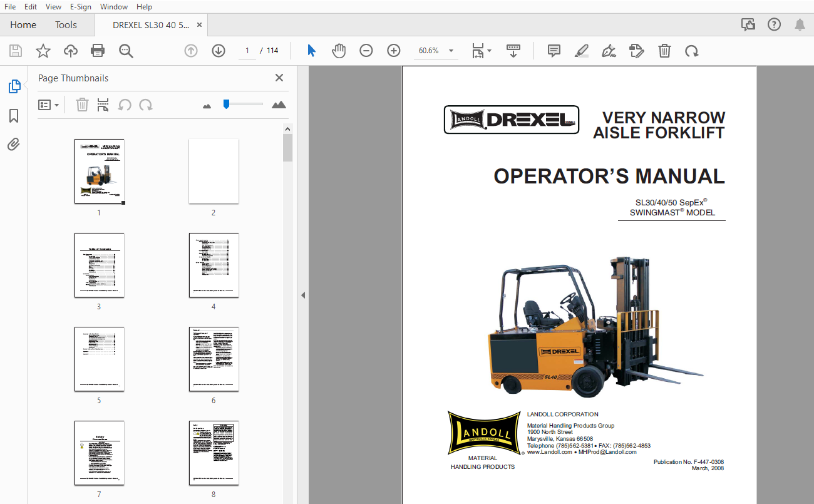Click the fit page width tool
This screenshot has height=504, width=814.
[478, 51]
